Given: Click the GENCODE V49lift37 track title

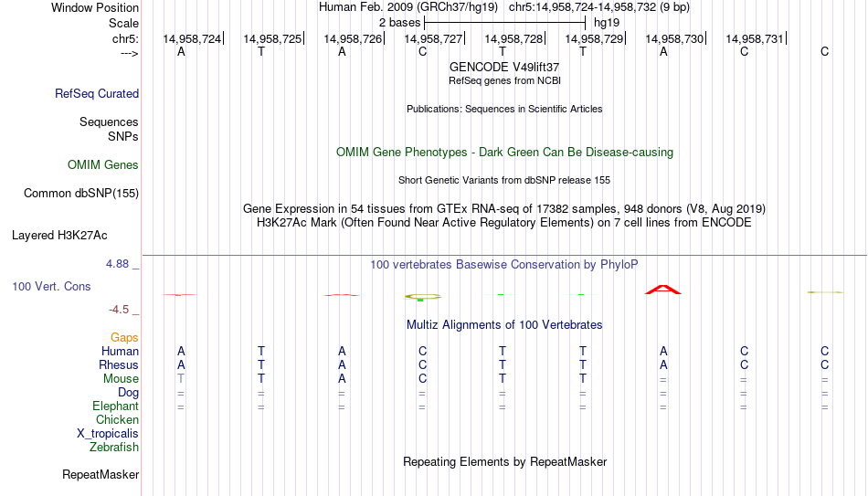Looking at the screenshot, I should 504,67.
